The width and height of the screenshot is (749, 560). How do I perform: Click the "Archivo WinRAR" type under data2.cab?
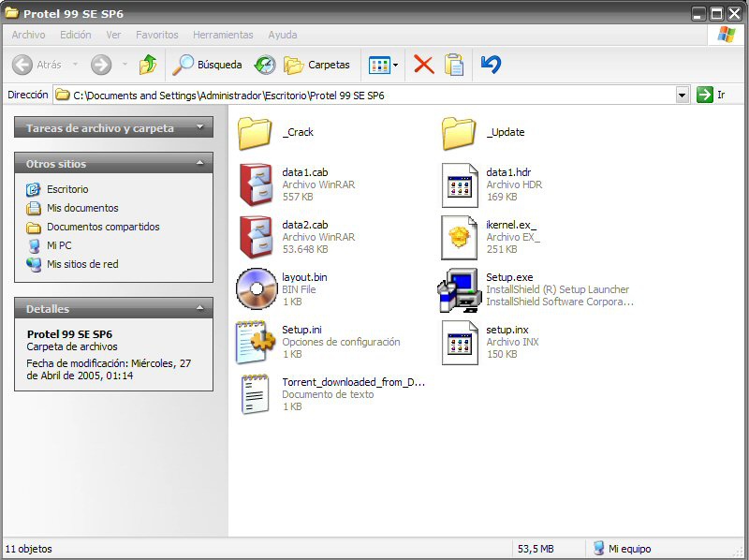(x=318, y=237)
